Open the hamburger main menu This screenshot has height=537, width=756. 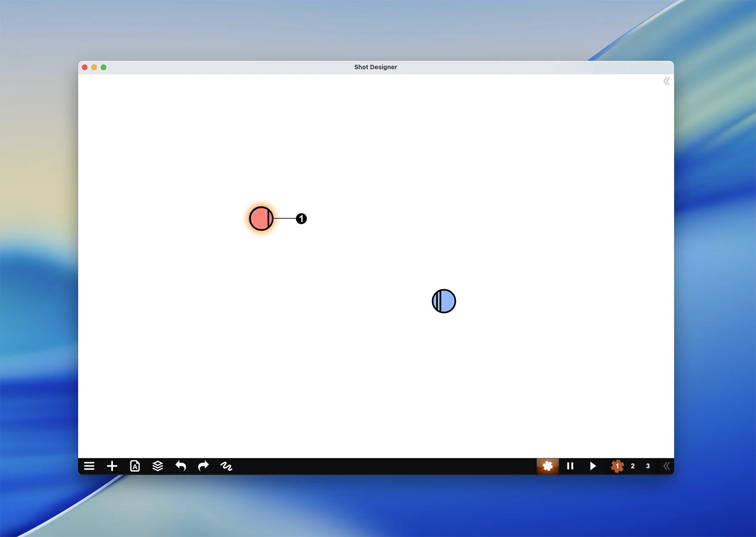click(89, 466)
